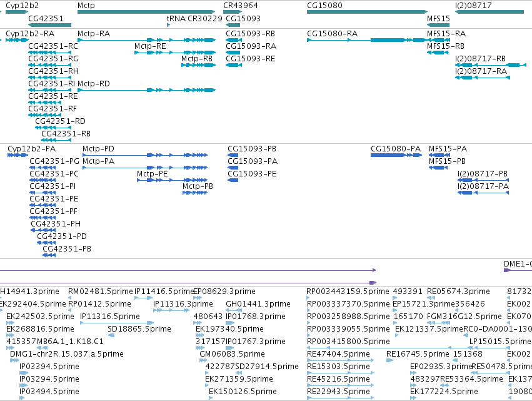
Task: Select protein Mctp-PA
Action: click(x=98, y=161)
